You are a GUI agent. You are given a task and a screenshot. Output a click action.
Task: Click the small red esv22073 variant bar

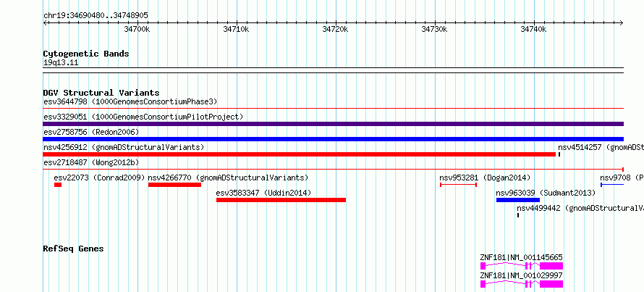coord(58,185)
